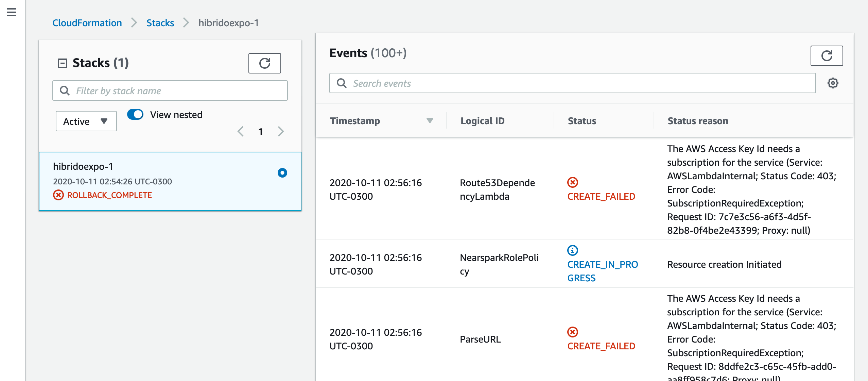Select NearsparkRolePolicy logical ID
868x381 pixels.
(499, 264)
